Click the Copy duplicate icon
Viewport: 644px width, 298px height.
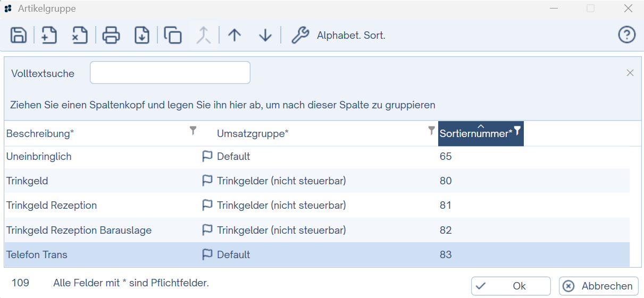(x=173, y=36)
